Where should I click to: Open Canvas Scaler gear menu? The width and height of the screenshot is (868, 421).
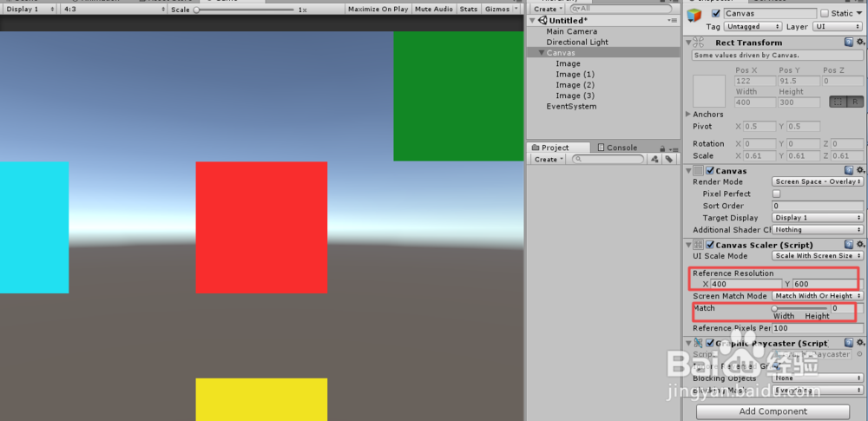coord(859,245)
